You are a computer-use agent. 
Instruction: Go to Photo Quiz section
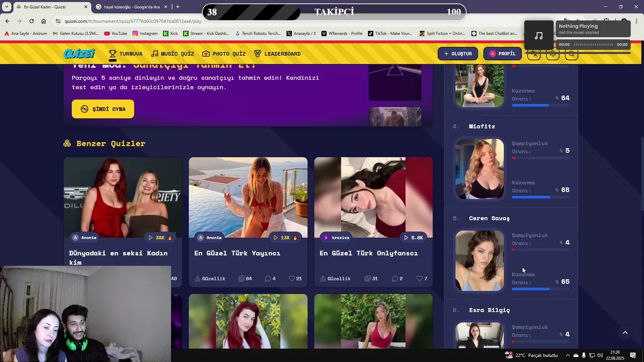(224, 54)
